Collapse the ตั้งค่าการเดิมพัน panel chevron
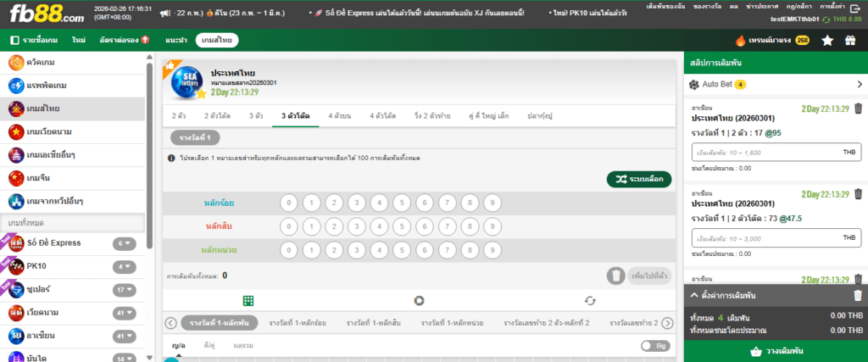 (693, 296)
